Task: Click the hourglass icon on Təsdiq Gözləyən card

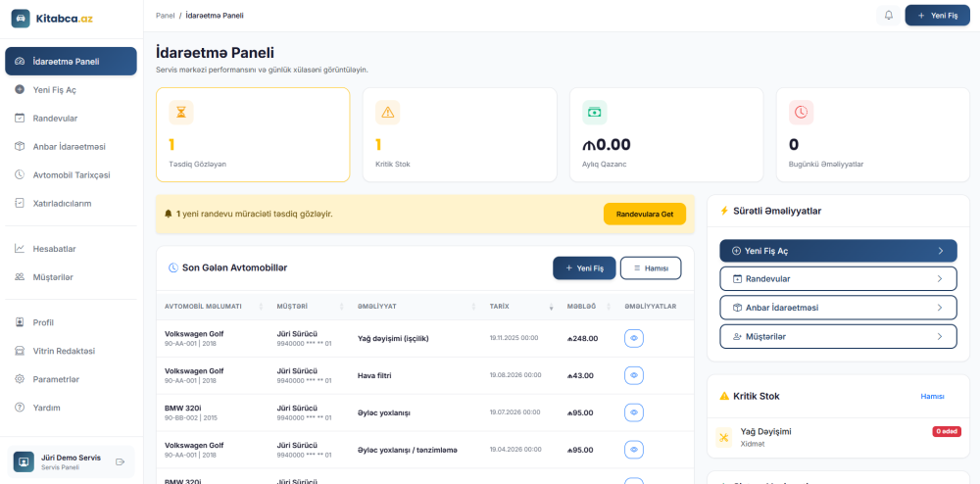Action: tap(181, 113)
